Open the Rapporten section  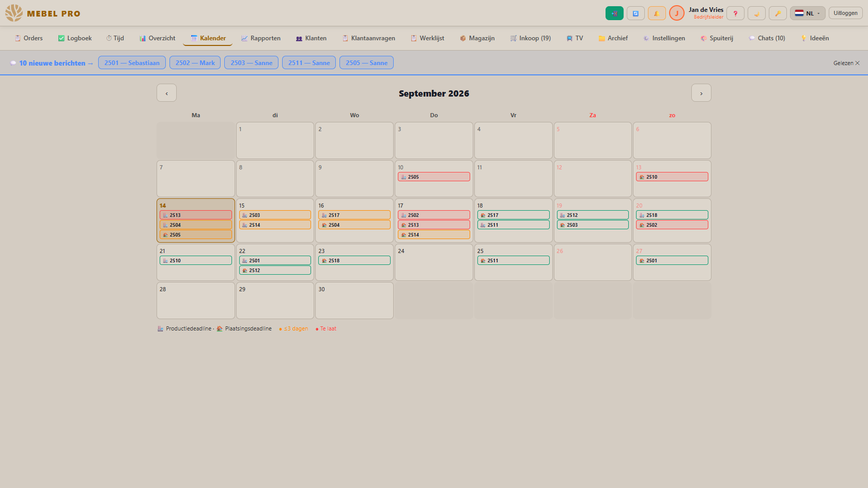click(261, 38)
